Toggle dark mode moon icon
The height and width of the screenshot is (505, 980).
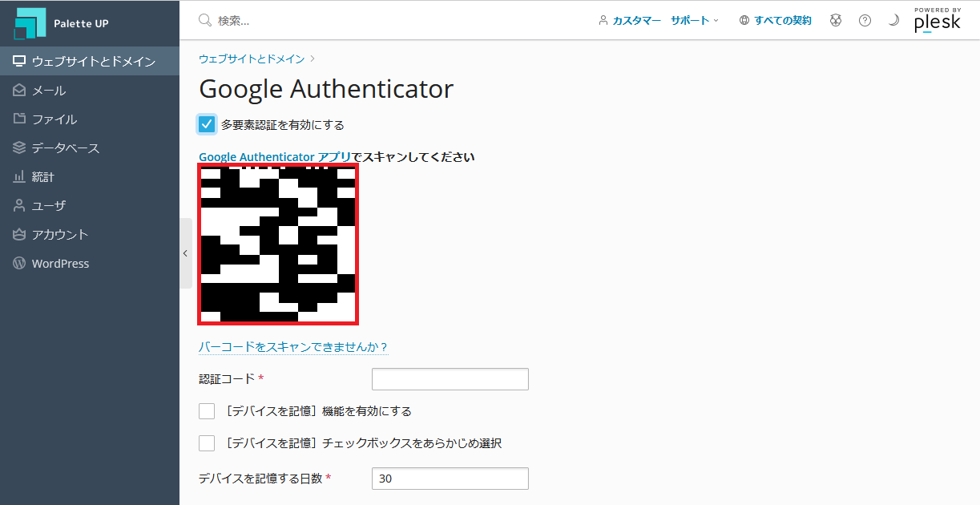(x=893, y=20)
